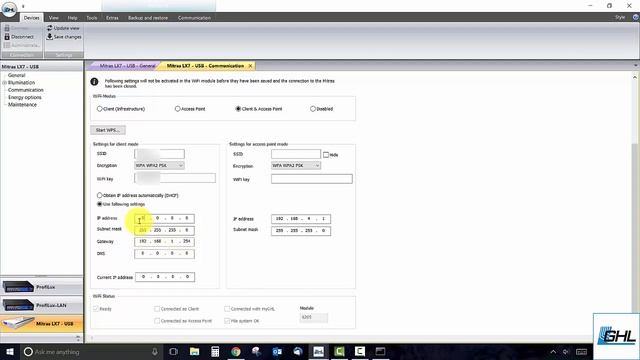Expand the Illumination tree node
Image resolution: width=640 pixels, height=360 pixels.
tap(4, 83)
